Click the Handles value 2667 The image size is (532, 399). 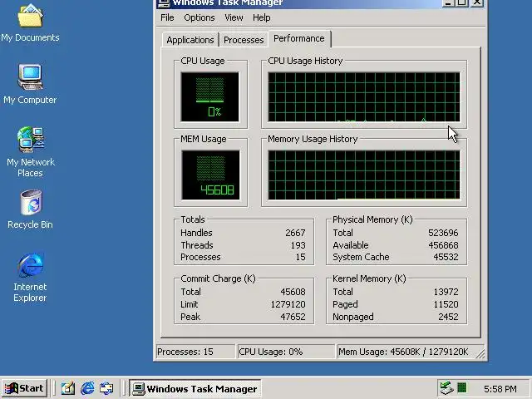(x=295, y=233)
